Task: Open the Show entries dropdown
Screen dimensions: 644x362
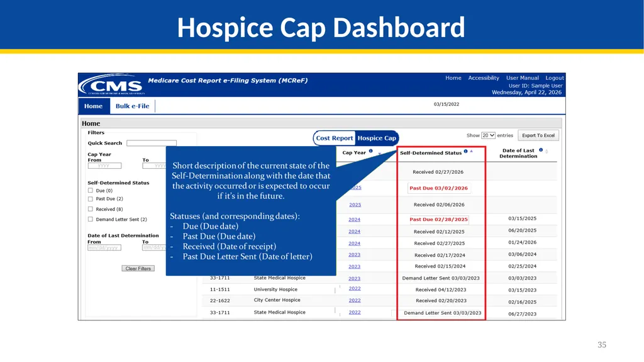Action: point(488,135)
